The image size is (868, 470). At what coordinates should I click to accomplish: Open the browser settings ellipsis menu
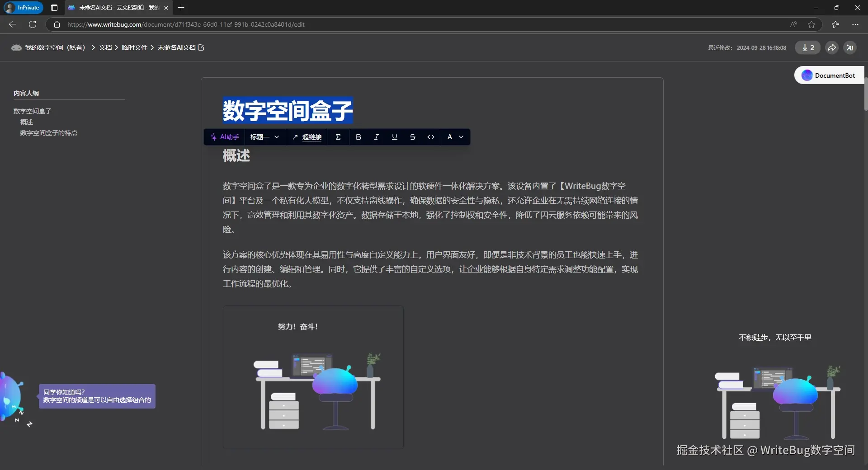click(855, 24)
